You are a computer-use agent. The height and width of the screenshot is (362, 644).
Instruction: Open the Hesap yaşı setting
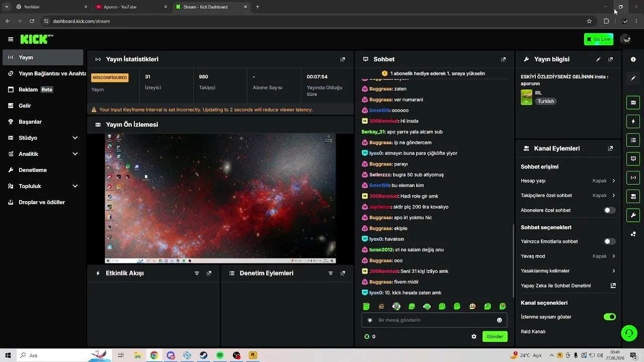point(568,180)
